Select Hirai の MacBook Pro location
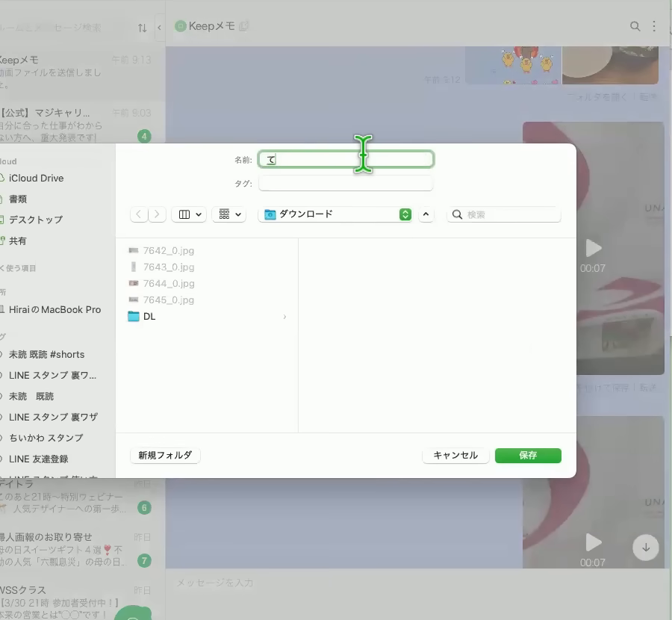The height and width of the screenshot is (620, 672). tap(55, 309)
